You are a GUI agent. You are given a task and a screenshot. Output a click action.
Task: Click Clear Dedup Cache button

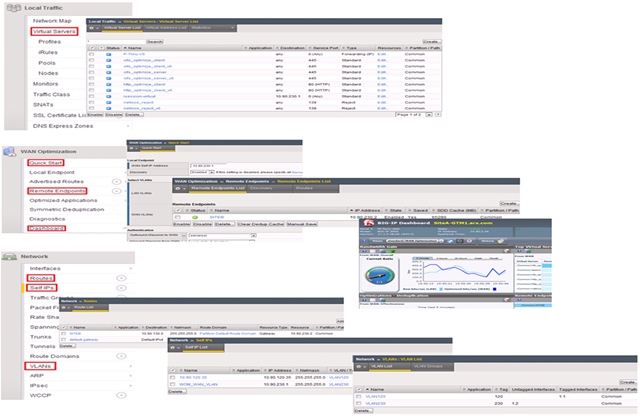pyautogui.click(x=261, y=225)
